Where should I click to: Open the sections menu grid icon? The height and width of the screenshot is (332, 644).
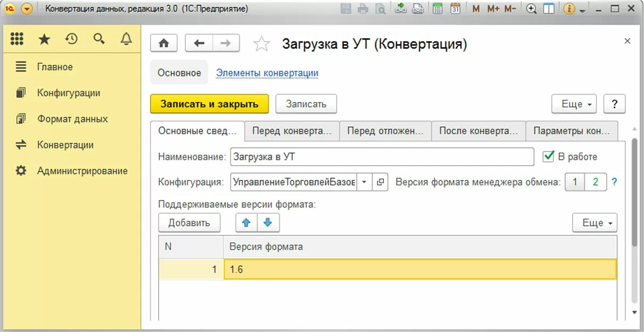(x=17, y=38)
